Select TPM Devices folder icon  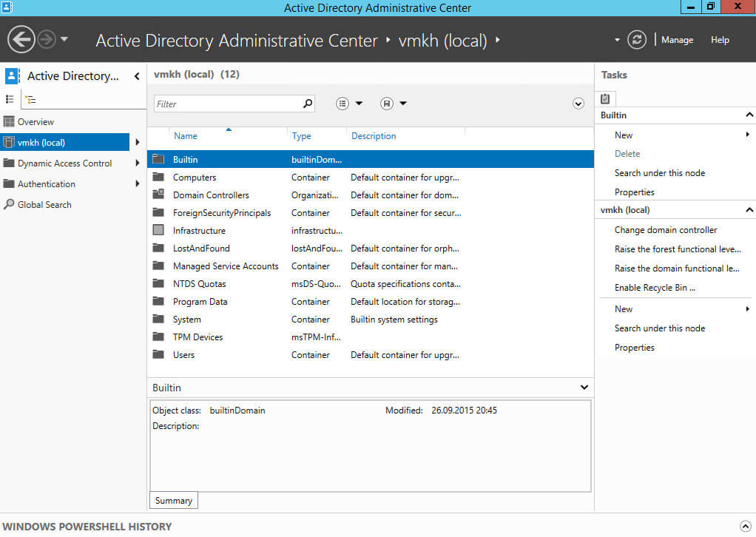(158, 337)
